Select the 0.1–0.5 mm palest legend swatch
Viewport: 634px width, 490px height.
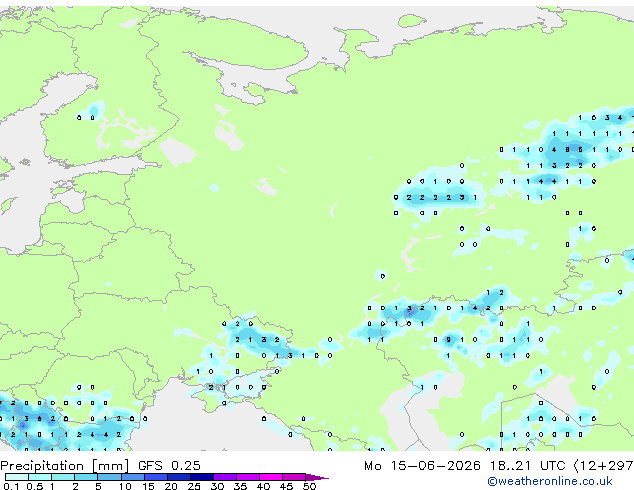click(x=17, y=477)
